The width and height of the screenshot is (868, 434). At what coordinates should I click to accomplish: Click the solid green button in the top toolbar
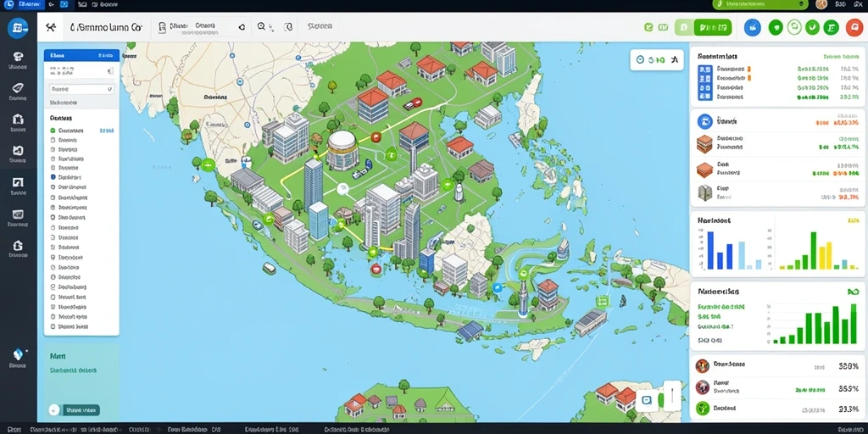click(712, 27)
